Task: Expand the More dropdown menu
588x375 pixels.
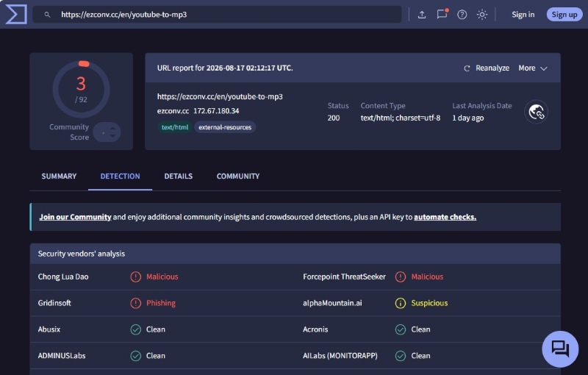Action: pyautogui.click(x=533, y=68)
